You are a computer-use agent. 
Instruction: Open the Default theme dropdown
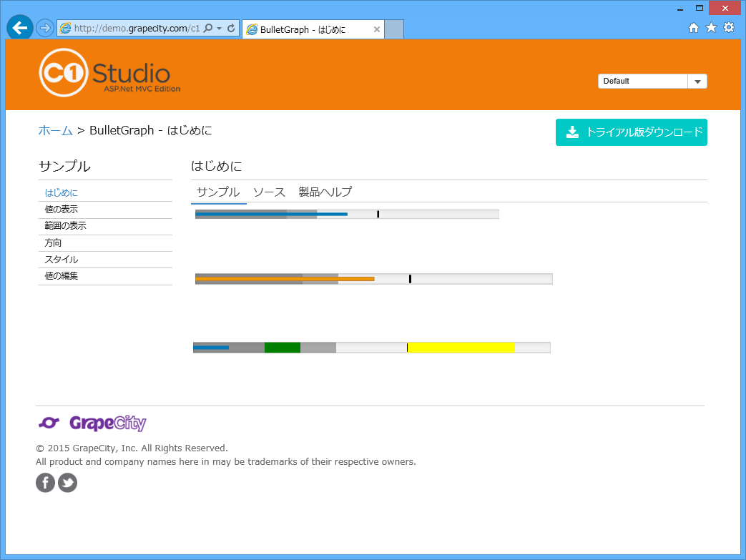697,81
